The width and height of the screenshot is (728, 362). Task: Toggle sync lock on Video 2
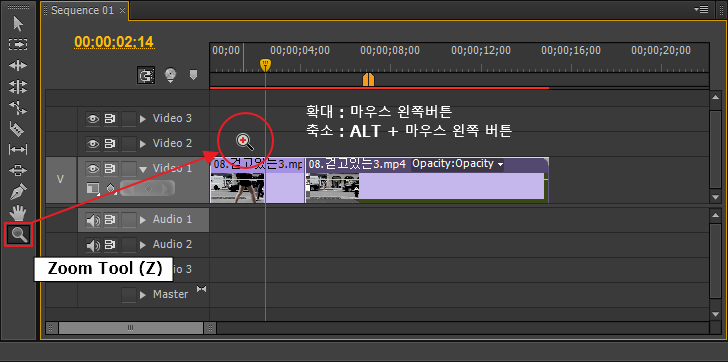click(110, 144)
